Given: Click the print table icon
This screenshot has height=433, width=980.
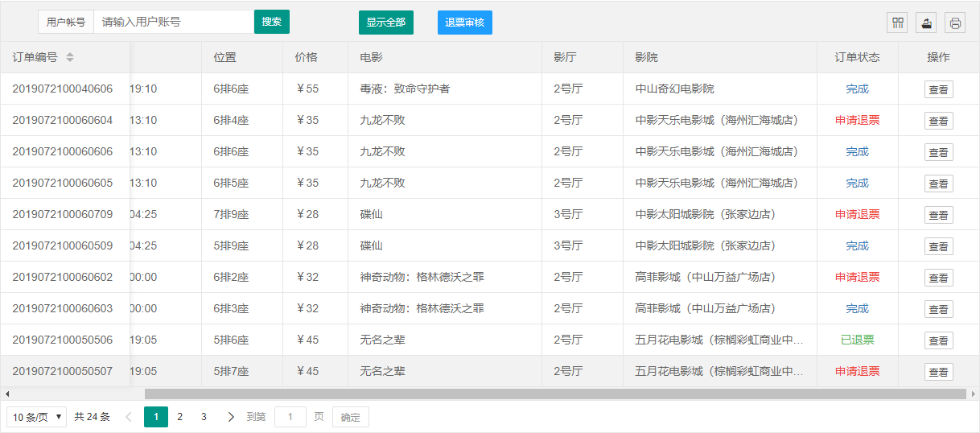Looking at the screenshot, I should coord(955,23).
